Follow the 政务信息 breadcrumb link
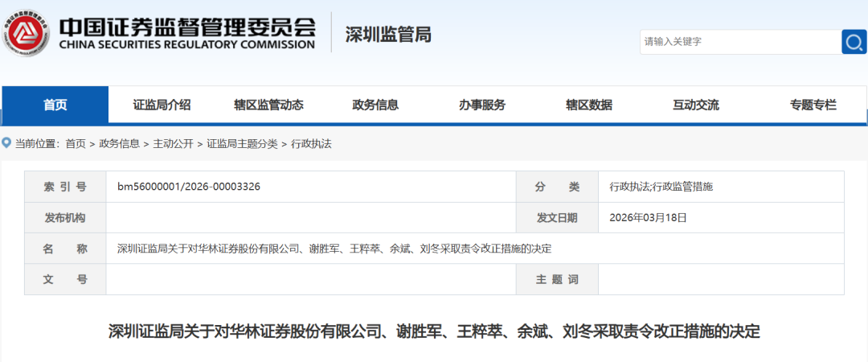 (x=119, y=144)
